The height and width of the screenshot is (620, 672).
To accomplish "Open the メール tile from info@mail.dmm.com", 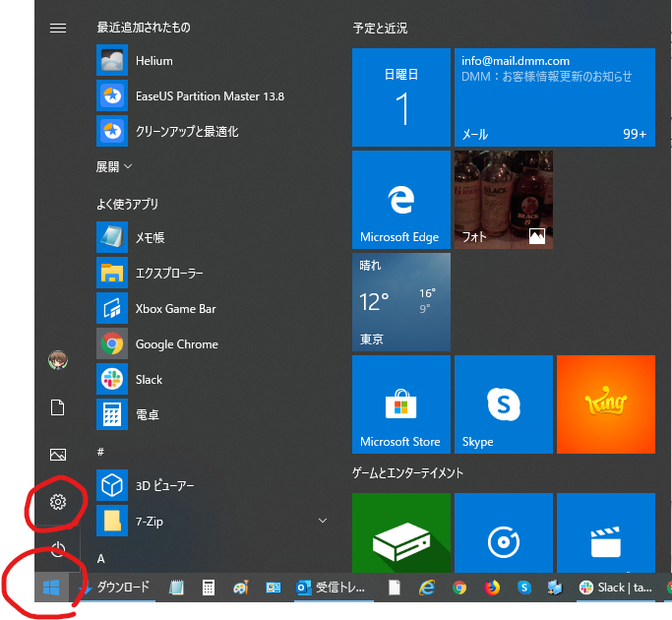I will coord(555,97).
